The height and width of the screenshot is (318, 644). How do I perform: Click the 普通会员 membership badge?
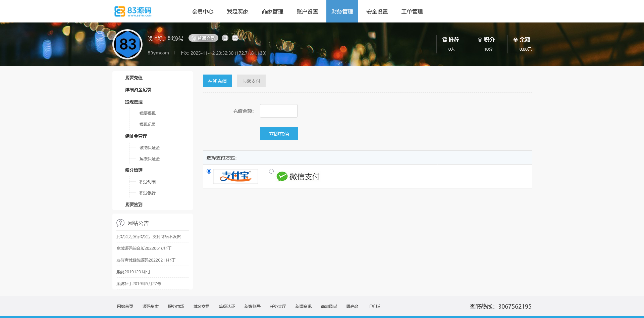pyautogui.click(x=203, y=38)
